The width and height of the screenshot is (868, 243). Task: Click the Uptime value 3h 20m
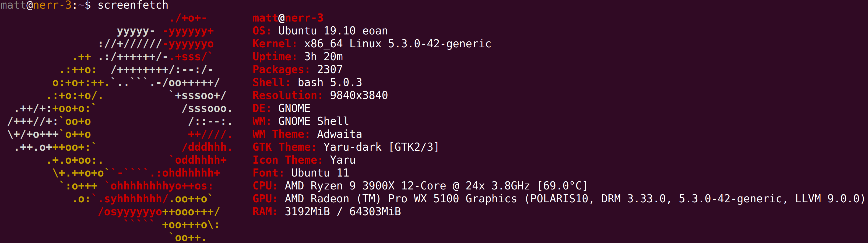click(x=323, y=57)
